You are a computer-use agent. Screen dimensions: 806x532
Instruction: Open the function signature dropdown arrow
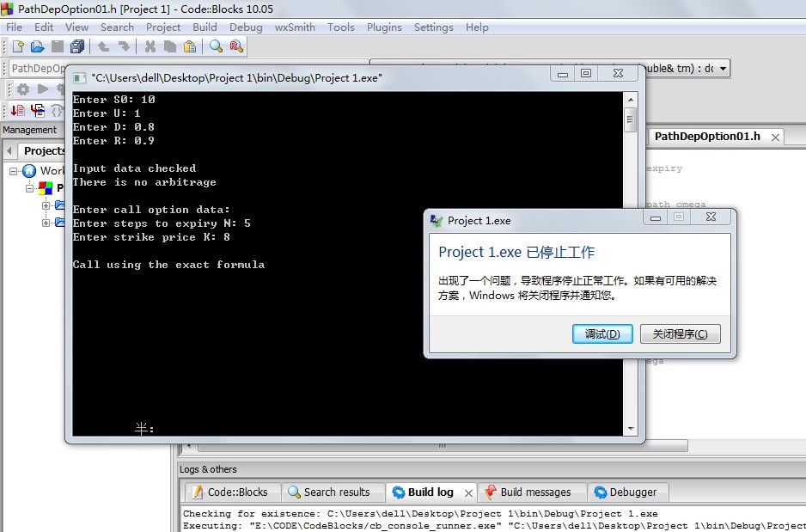point(723,69)
